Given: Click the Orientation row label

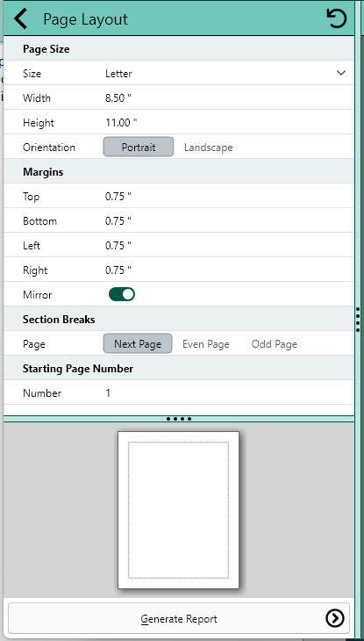Looking at the screenshot, I should pos(49,148).
